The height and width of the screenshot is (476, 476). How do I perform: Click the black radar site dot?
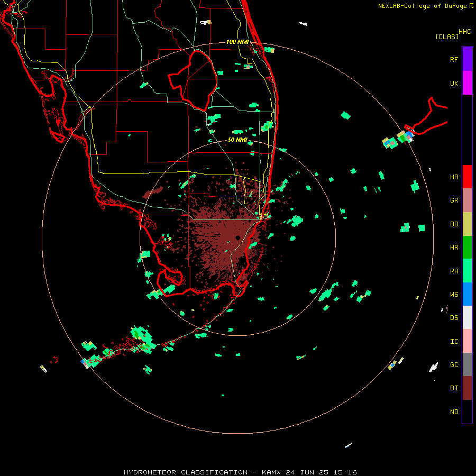(237, 237)
